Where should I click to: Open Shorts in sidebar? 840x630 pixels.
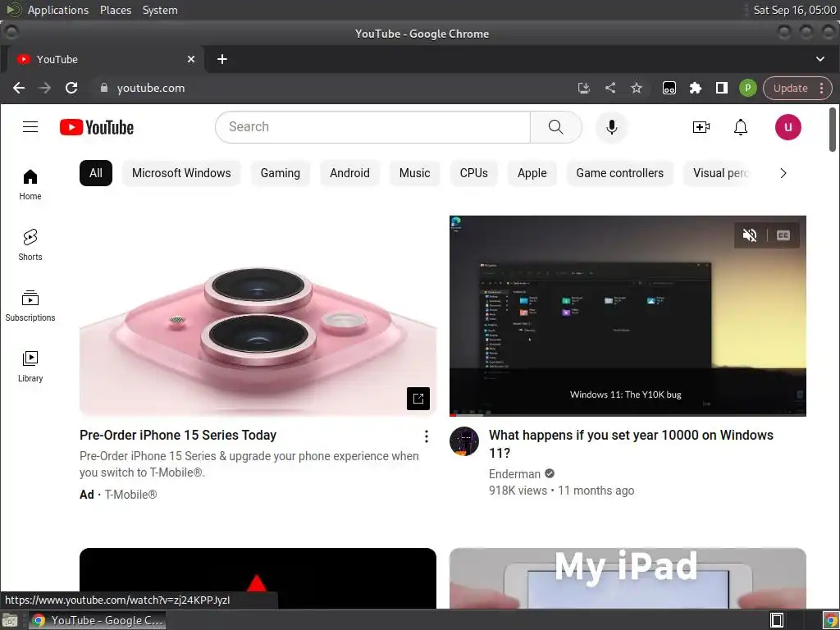[x=30, y=245]
